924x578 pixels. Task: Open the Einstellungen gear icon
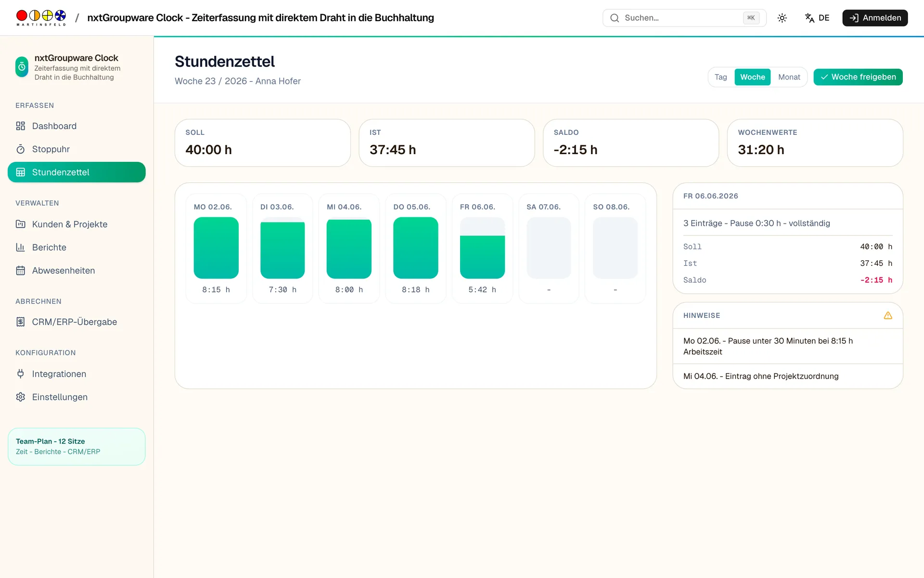click(x=20, y=397)
